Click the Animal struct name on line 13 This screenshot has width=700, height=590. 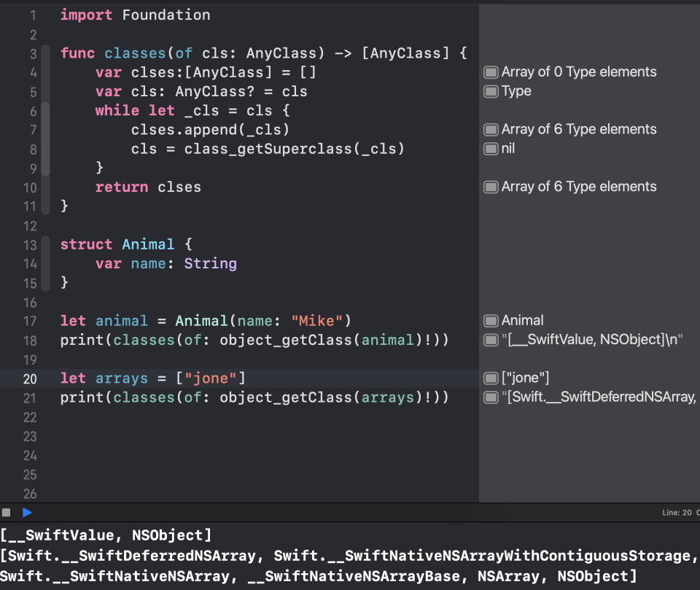148,244
